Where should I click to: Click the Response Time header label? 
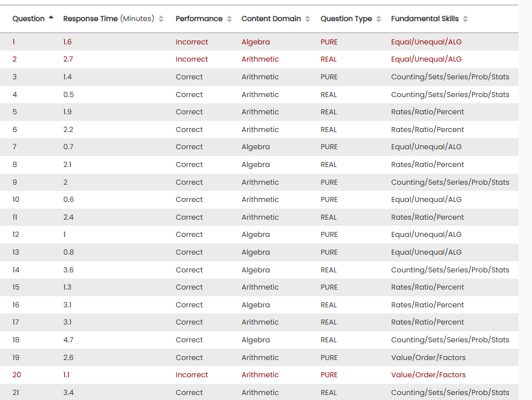point(91,19)
